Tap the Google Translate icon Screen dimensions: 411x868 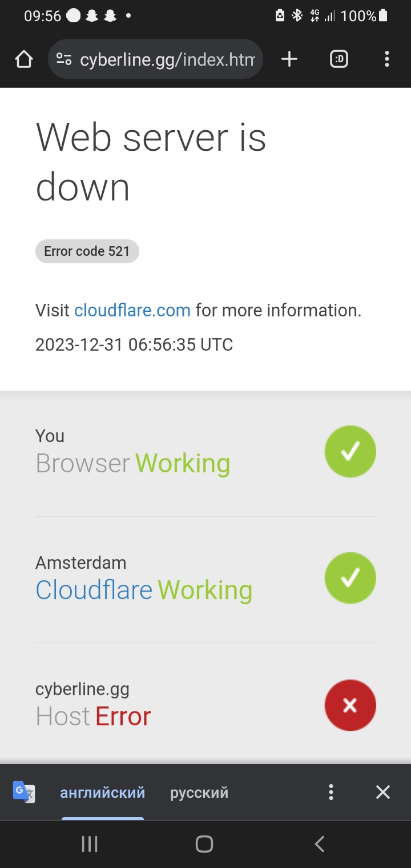click(x=24, y=792)
